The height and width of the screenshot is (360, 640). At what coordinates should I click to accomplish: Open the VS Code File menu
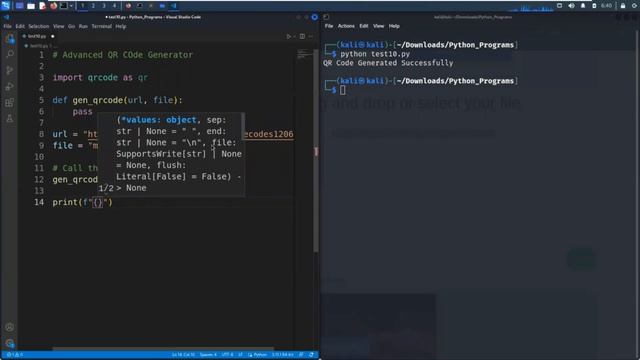coord(7,26)
